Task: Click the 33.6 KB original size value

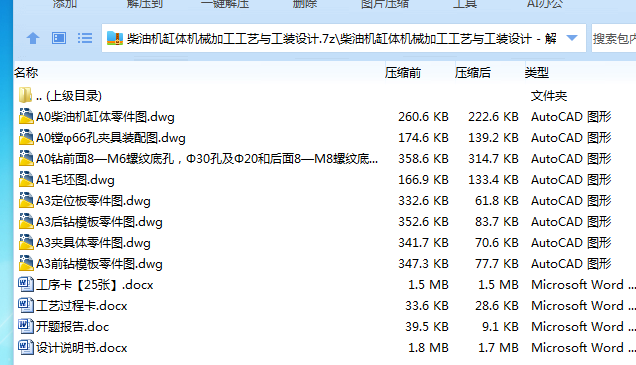Action: [427, 306]
